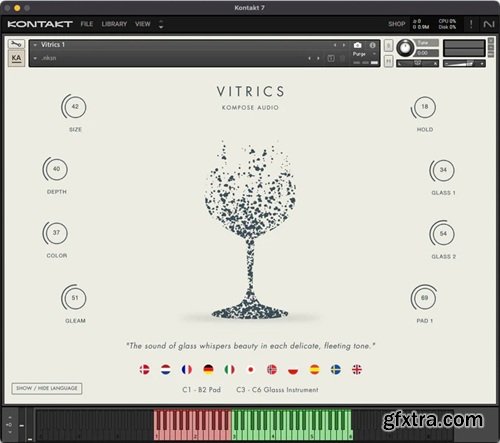500x443 pixels.
Task: Open the FILE menu
Action: click(x=87, y=24)
